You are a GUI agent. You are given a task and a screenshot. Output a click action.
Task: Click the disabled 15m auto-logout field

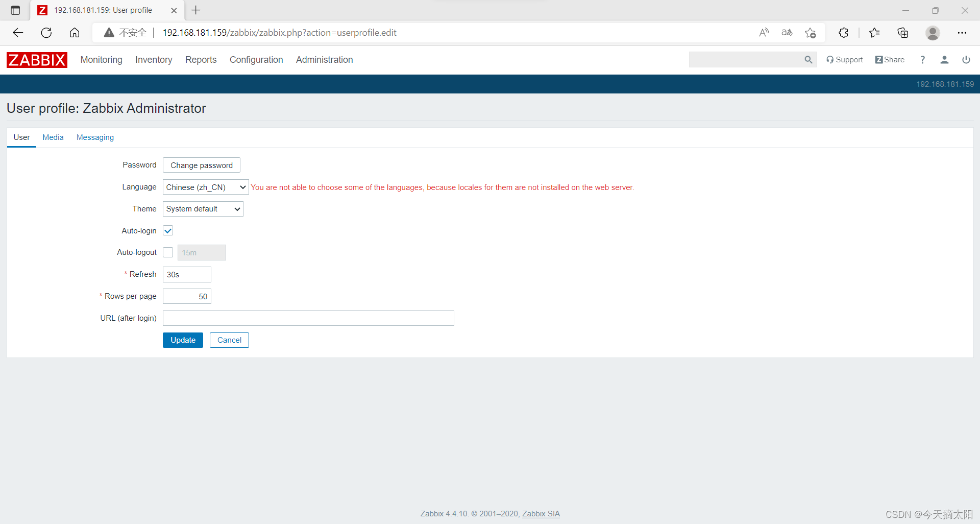pos(202,252)
